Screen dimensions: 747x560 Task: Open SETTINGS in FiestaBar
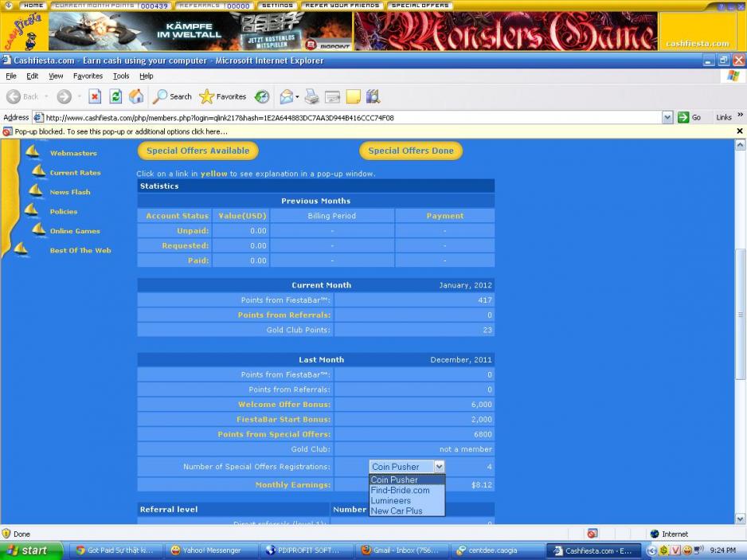(x=277, y=6)
